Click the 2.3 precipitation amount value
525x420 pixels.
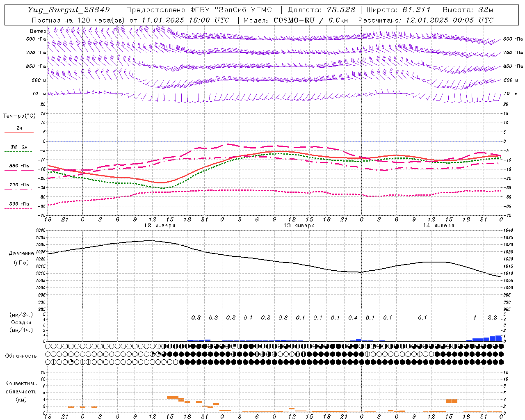(492, 317)
